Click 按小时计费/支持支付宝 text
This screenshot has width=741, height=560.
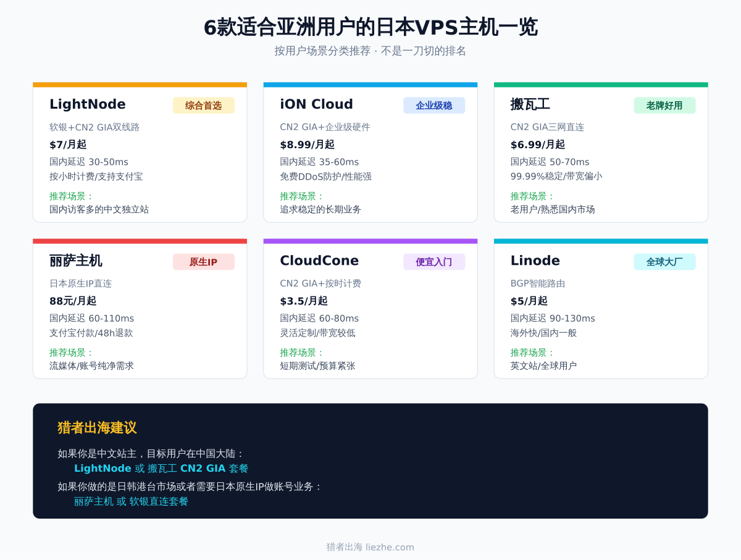[x=96, y=176]
